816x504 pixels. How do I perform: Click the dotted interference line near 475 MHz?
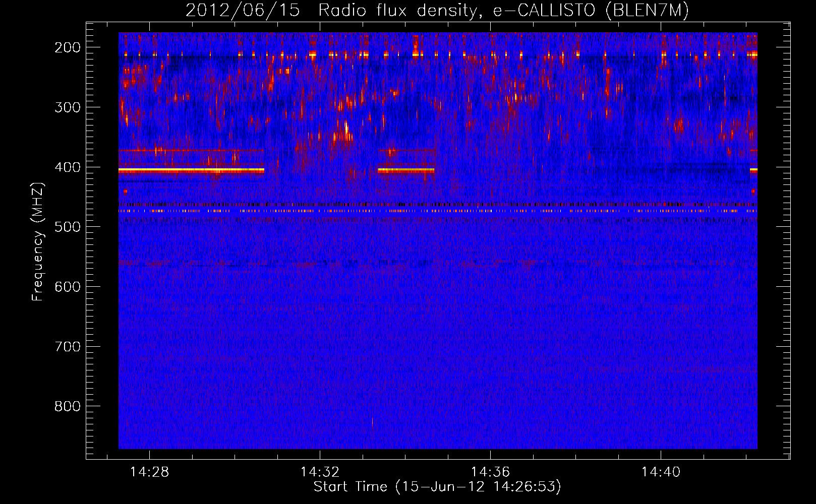pyautogui.click(x=438, y=211)
